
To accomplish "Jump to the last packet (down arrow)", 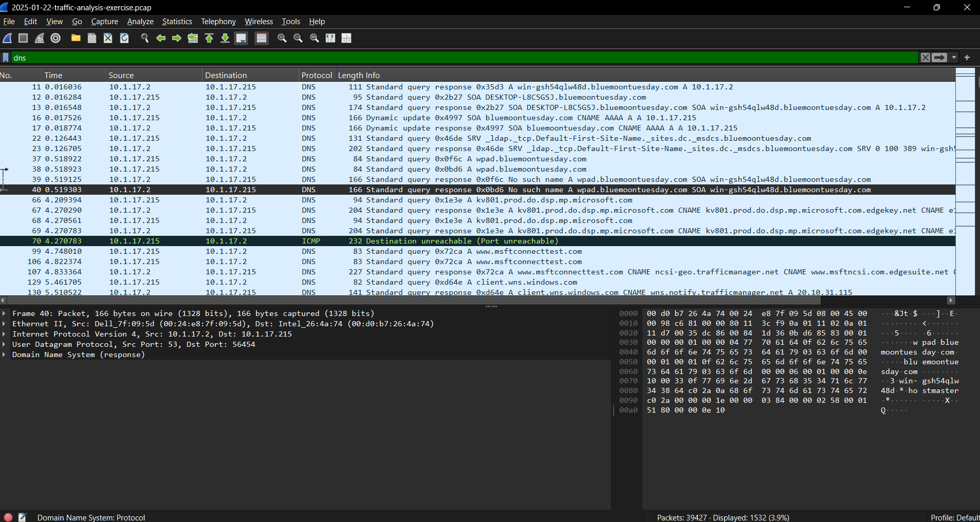I will (x=225, y=38).
